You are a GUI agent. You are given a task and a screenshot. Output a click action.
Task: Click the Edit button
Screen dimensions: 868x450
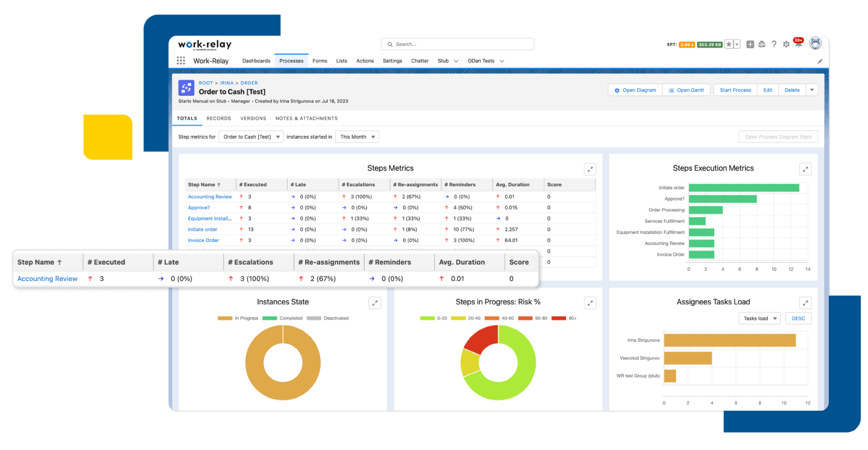click(x=768, y=90)
